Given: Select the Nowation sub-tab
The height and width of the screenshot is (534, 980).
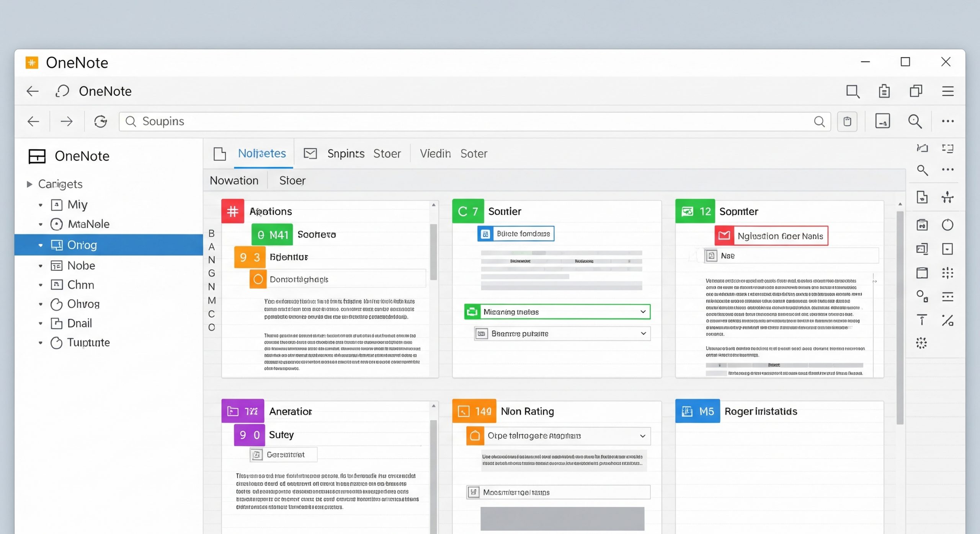Looking at the screenshot, I should coord(234,181).
